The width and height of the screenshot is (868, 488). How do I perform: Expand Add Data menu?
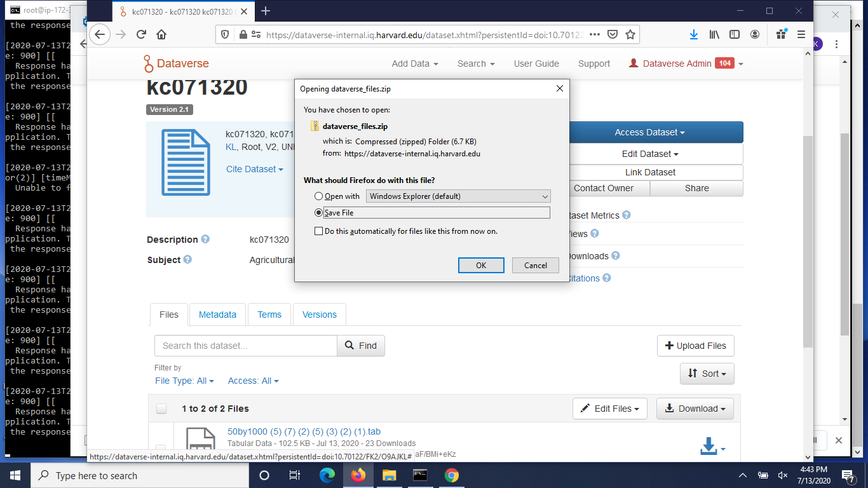(415, 64)
